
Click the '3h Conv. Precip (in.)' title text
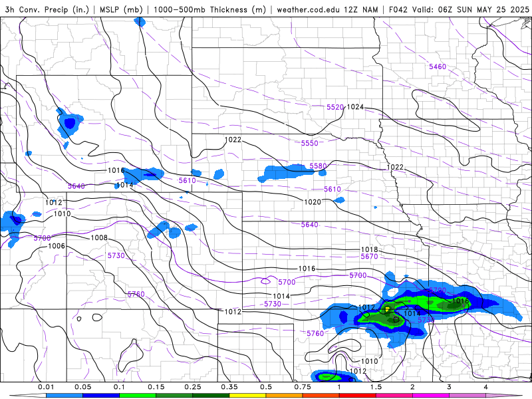coord(47,9)
